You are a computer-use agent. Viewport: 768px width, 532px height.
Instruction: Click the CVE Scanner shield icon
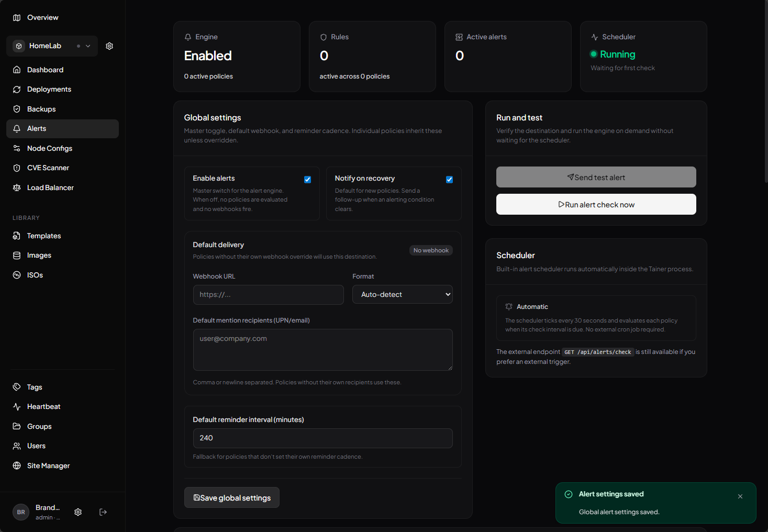point(17,168)
